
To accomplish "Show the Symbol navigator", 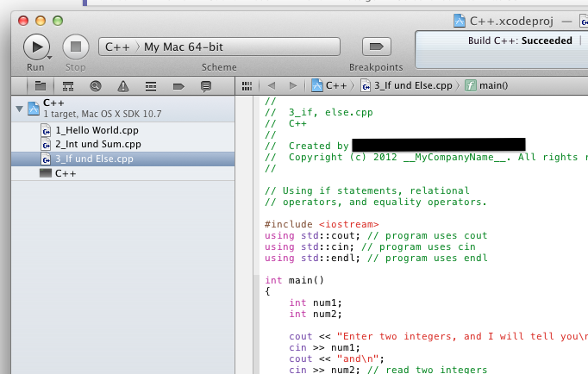I will coord(67,86).
